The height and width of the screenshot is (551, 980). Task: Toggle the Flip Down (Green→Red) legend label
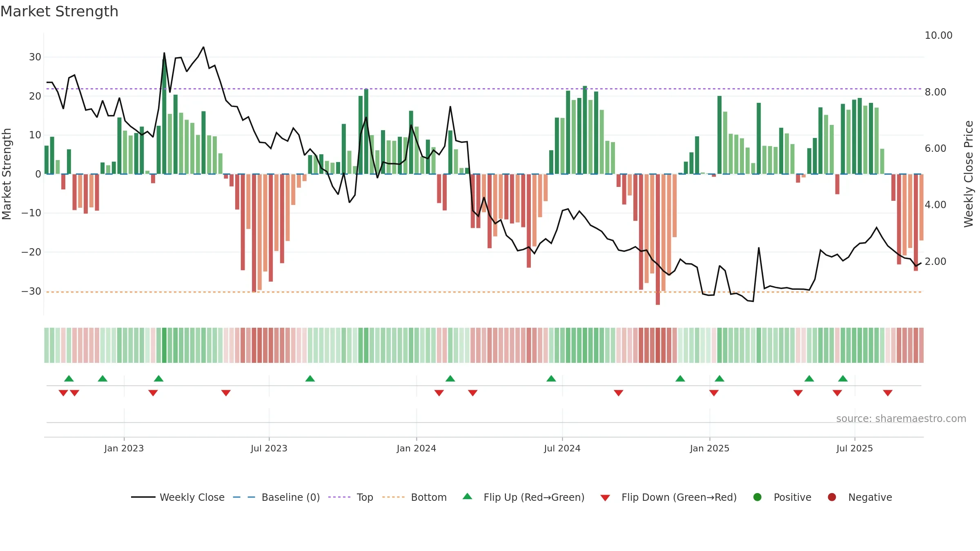coord(679,498)
